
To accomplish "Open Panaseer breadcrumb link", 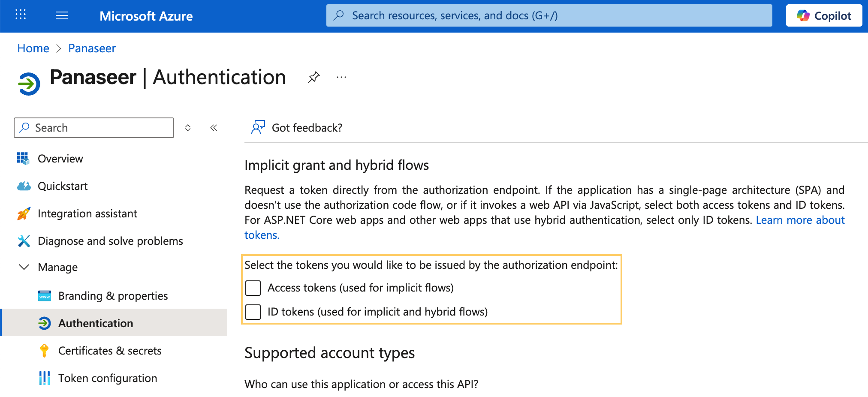I will click(x=92, y=48).
